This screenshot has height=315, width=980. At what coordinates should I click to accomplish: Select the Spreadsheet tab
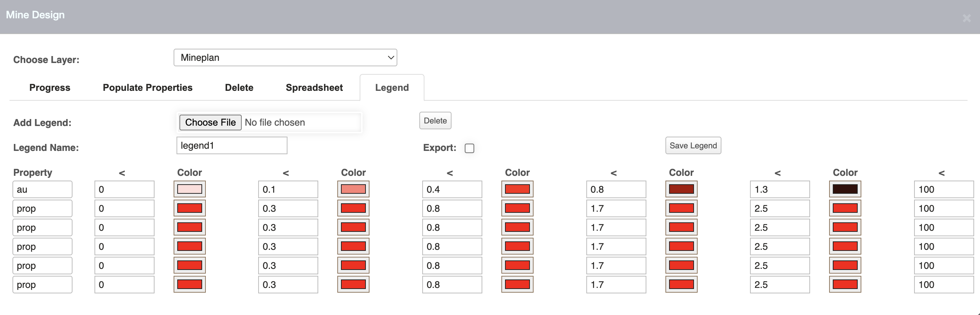[314, 88]
